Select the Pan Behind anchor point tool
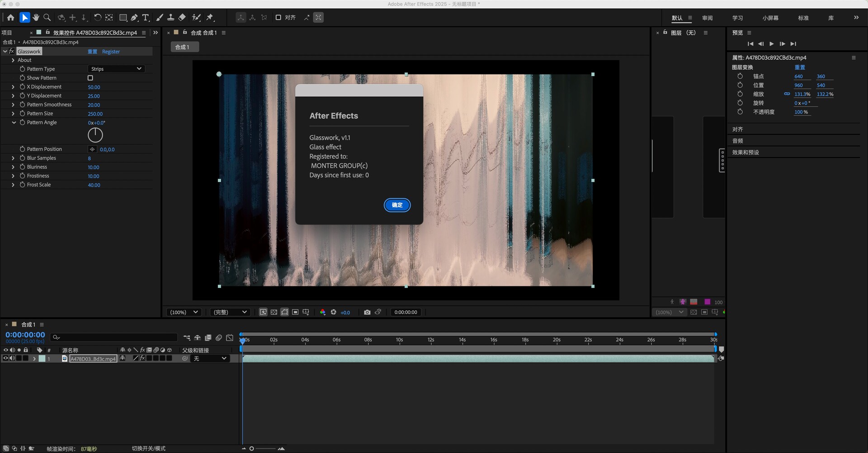 click(x=109, y=18)
